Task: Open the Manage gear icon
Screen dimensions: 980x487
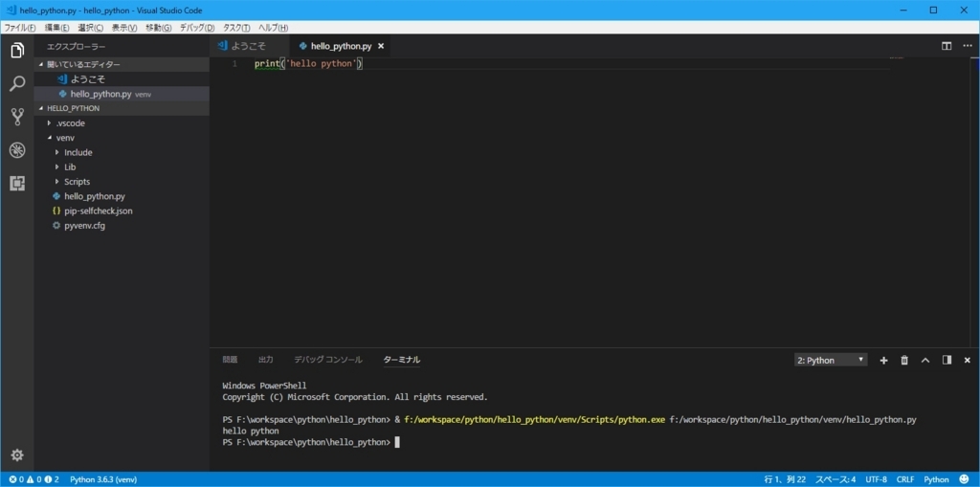Action: 17,455
